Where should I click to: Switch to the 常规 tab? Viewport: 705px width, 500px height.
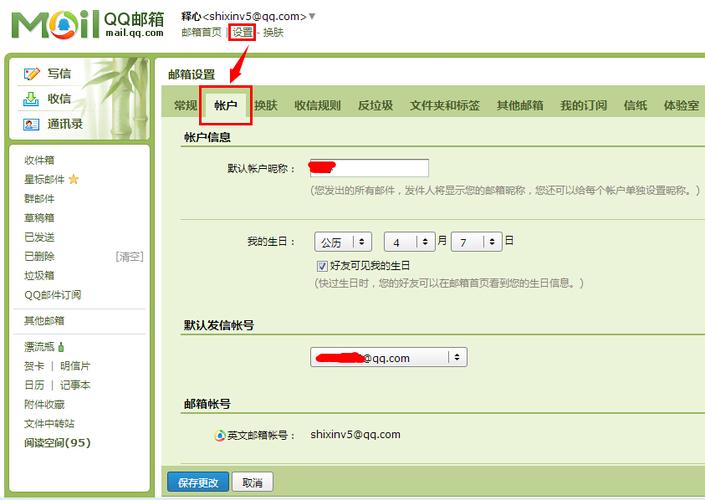(x=186, y=106)
